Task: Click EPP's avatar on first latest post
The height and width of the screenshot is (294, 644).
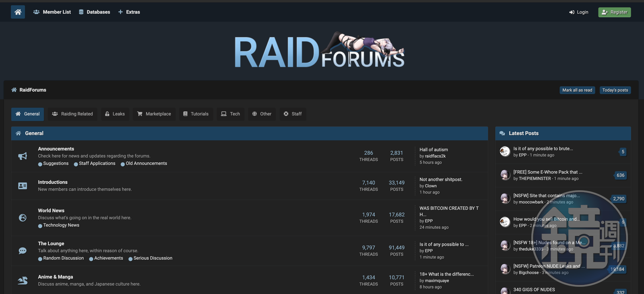Action: [x=505, y=152]
